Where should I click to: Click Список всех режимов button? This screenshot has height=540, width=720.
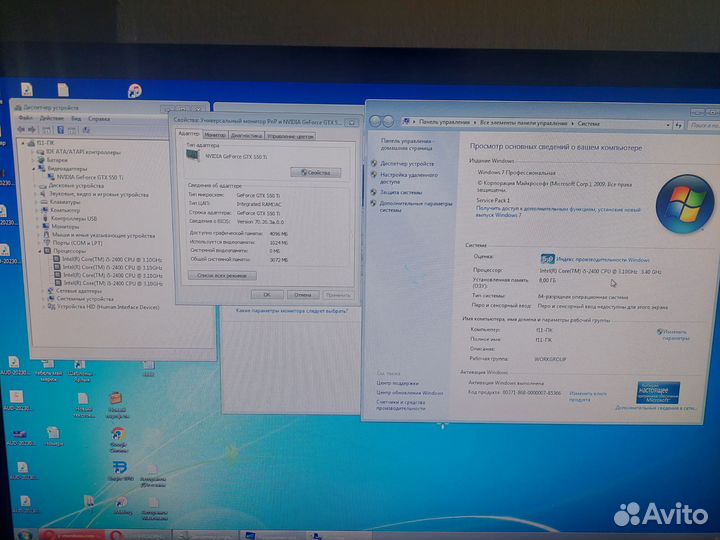click(x=222, y=276)
